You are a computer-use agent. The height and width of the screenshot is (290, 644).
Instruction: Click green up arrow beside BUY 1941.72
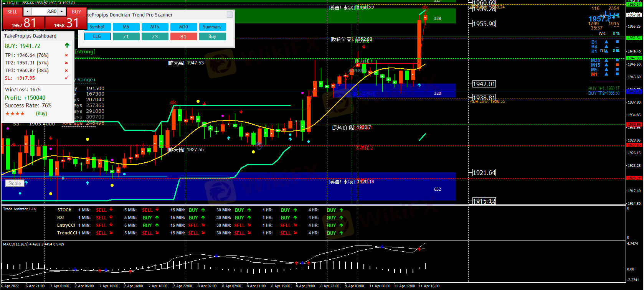click(x=67, y=46)
